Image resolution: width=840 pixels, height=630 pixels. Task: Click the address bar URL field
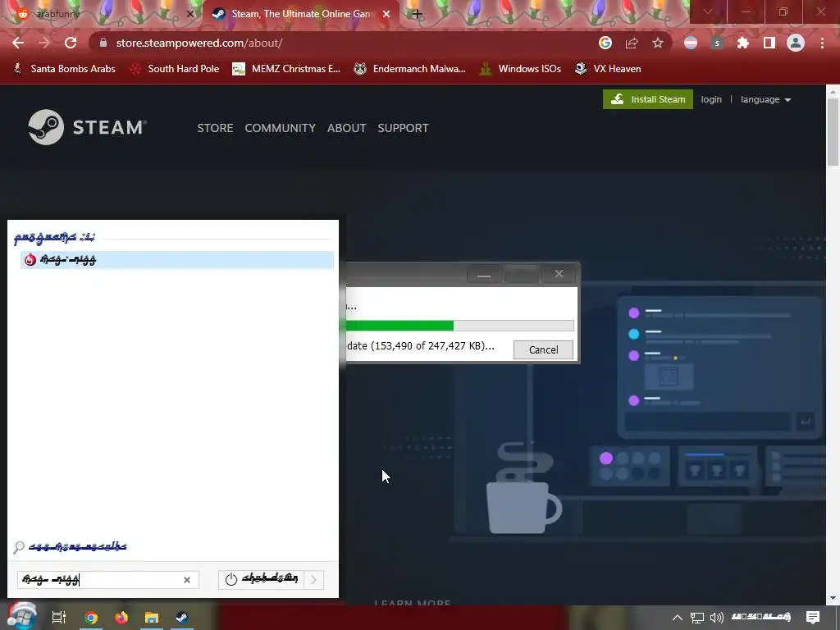pos(343,43)
